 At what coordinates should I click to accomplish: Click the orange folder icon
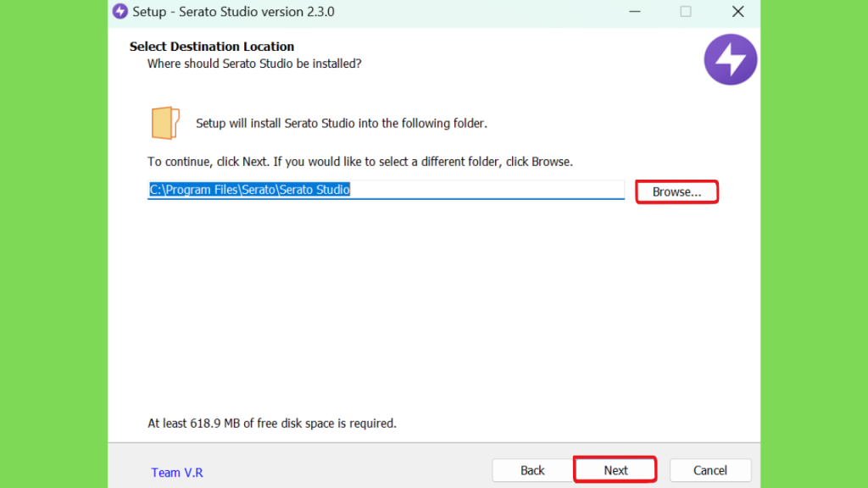[165, 123]
